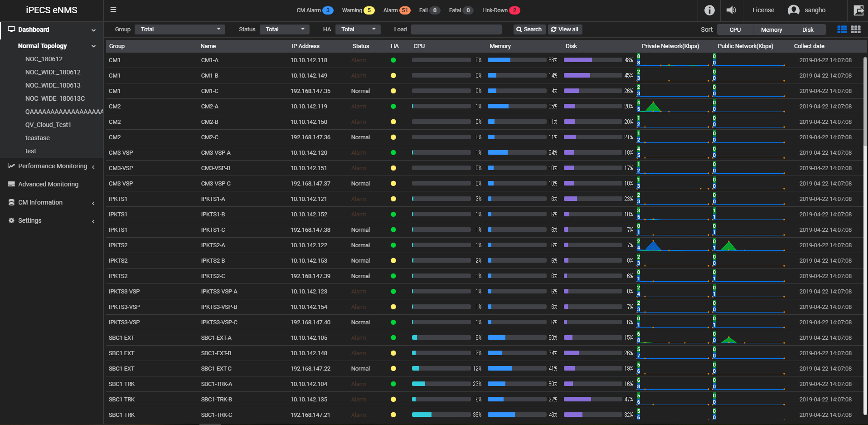Click the Dashboard monitor icon
868x425 pixels.
coord(11,29)
